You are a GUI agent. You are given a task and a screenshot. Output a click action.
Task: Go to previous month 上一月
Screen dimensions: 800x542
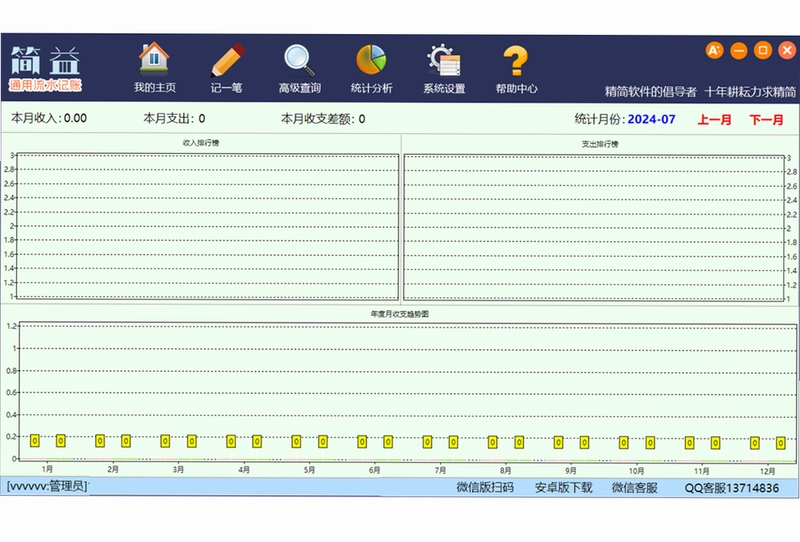click(x=714, y=120)
